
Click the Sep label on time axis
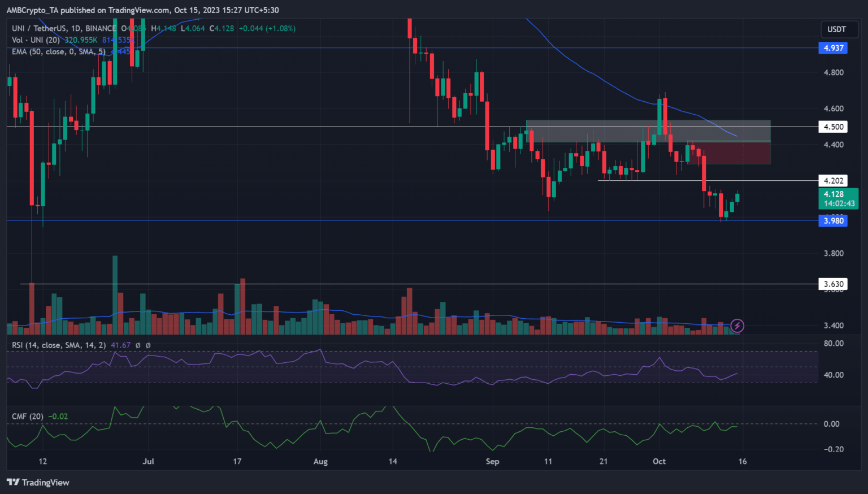(x=492, y=461)
